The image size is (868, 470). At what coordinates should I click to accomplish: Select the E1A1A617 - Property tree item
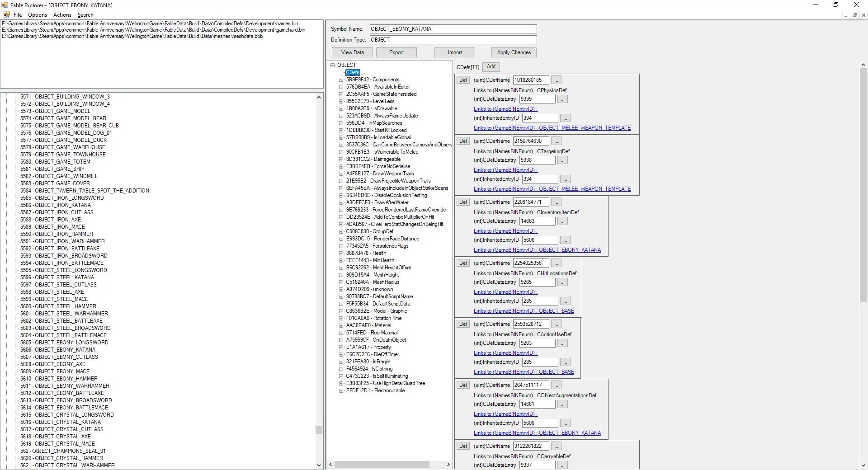coord(368,347)
